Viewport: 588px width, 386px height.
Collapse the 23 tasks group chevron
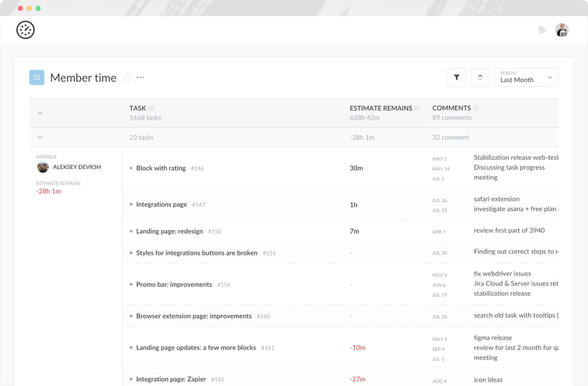pyautogui.click(x=40, y=138)
